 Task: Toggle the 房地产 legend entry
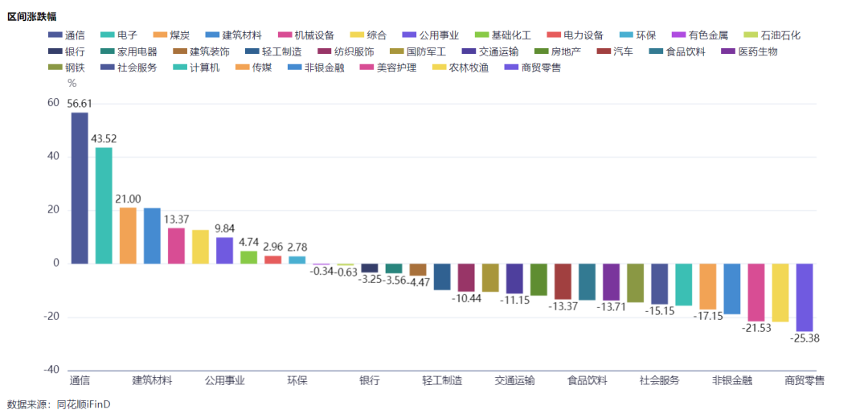(x=558, y=52)
